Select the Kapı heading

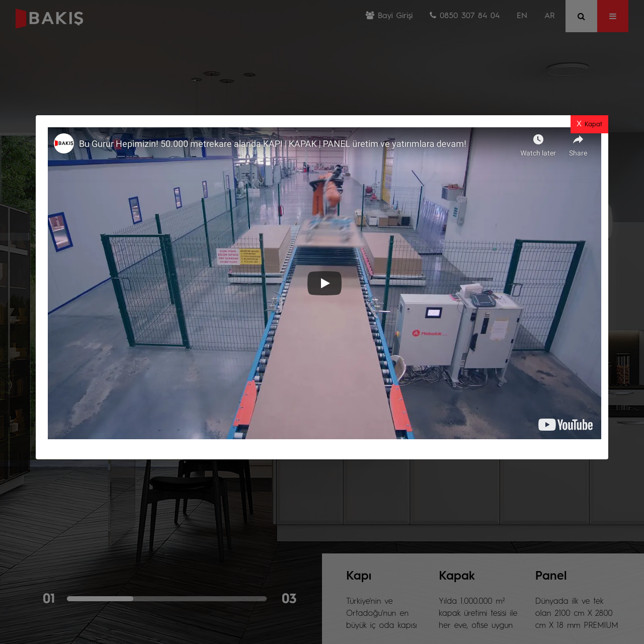pyautogui.click(x=359, y=576)
